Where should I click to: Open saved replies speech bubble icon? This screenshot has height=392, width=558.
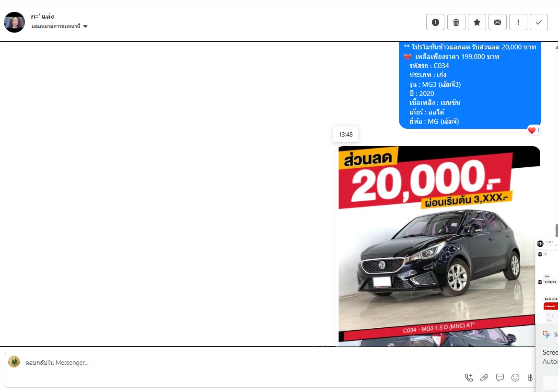500,378
